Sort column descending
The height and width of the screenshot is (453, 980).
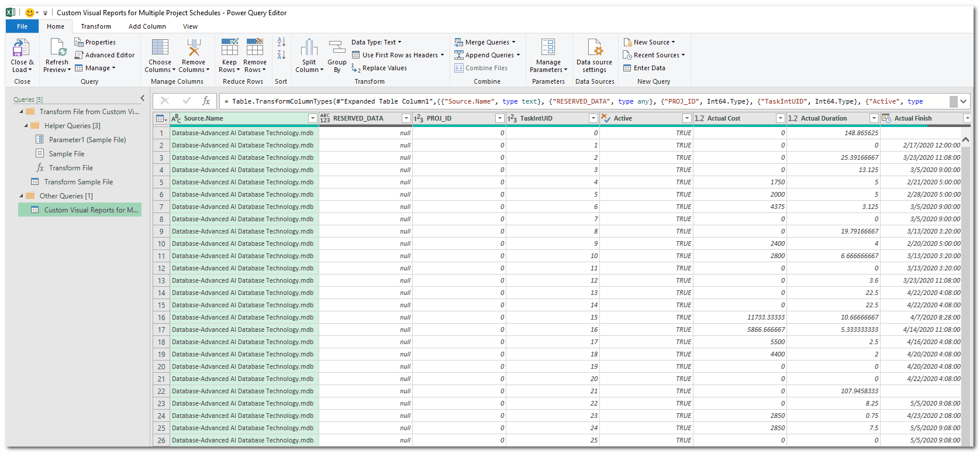click(x=281, y=54)
